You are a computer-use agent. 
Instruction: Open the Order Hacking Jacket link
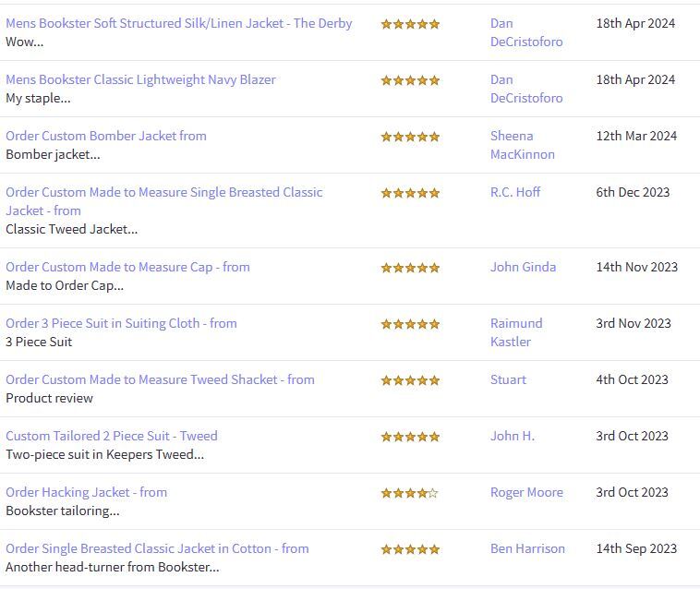pyautogui.click(x=86, y=492)
